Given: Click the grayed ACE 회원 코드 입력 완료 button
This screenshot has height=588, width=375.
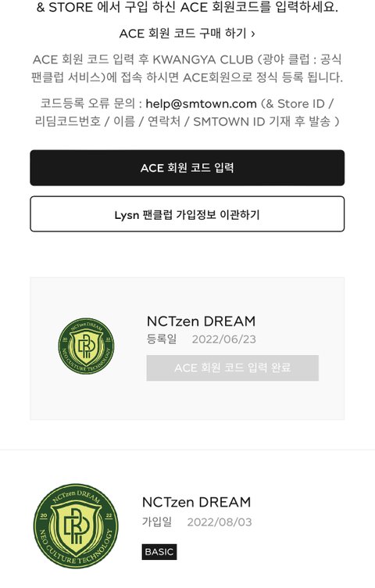Looking at the screenshot, I should click(x=232, y=367).
